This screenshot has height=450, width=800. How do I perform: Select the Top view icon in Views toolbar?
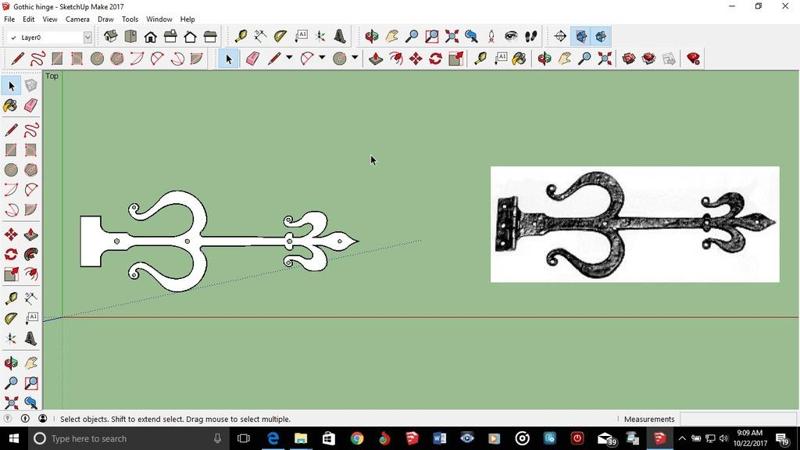pyautogui.click(x=131, y=37)
